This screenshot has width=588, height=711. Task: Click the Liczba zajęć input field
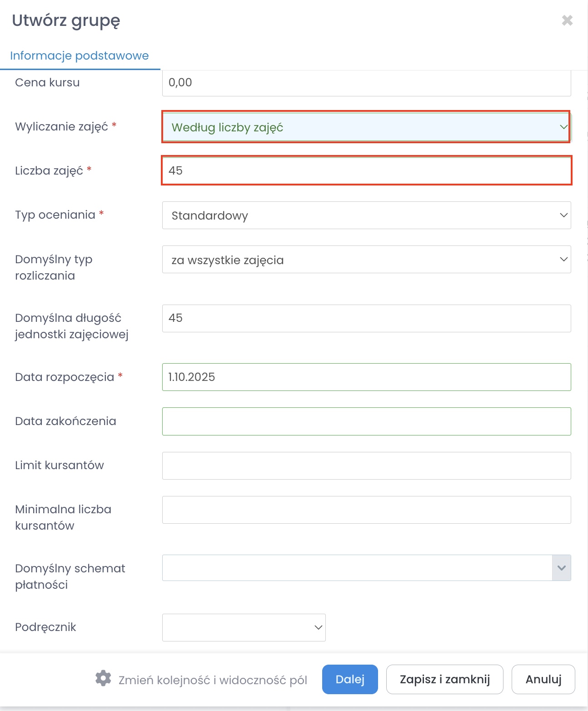(366, 170)
